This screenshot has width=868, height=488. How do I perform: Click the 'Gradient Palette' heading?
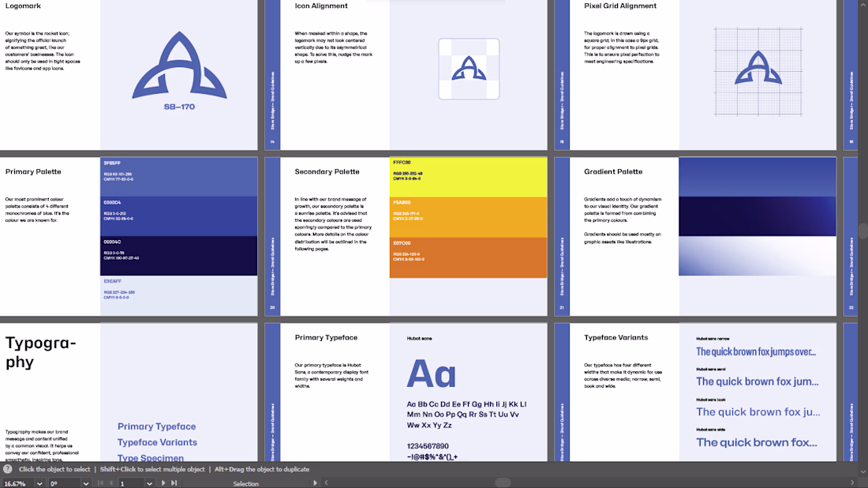[613, 171]
